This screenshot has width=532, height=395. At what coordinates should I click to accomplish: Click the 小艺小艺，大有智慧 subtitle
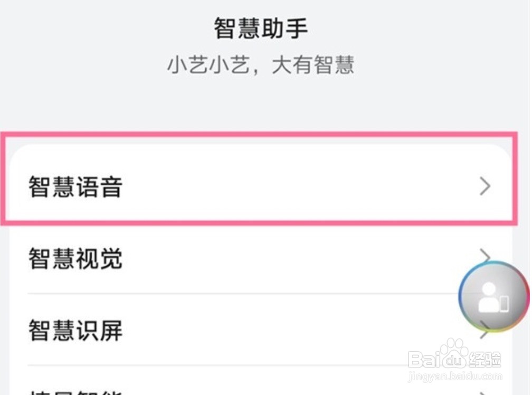[x=261, y=65]
